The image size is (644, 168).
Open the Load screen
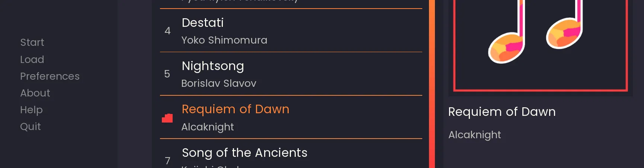pos(32,60)
